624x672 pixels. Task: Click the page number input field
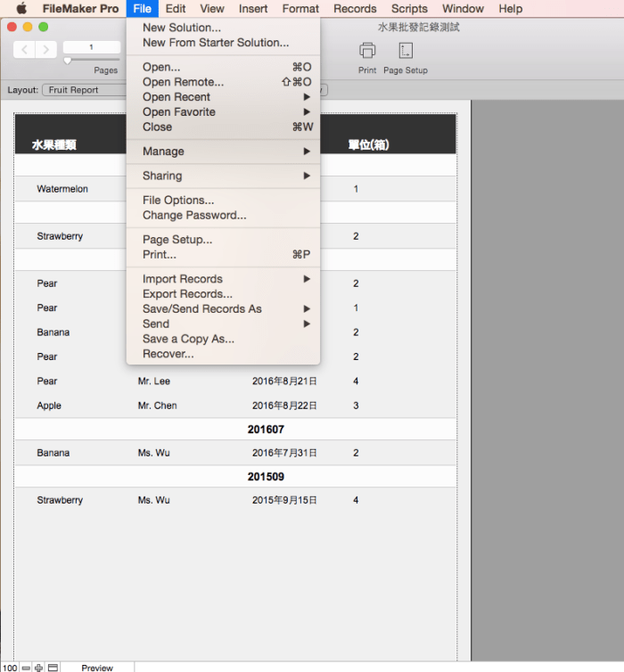[x=91, y=47]
